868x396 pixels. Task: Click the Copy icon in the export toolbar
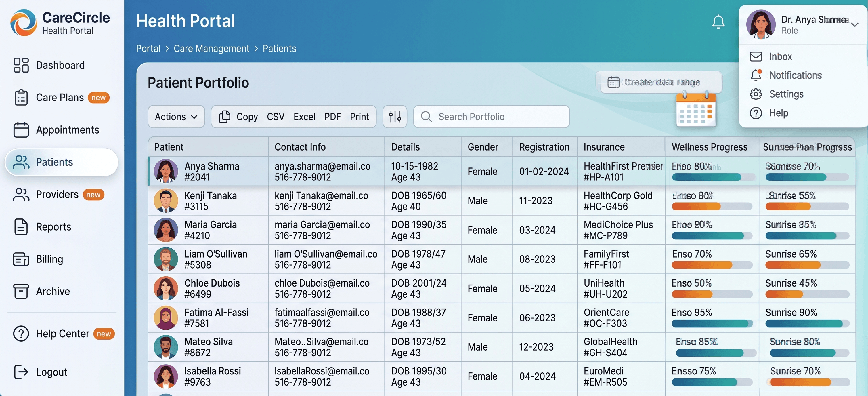[x=225, y=117]
